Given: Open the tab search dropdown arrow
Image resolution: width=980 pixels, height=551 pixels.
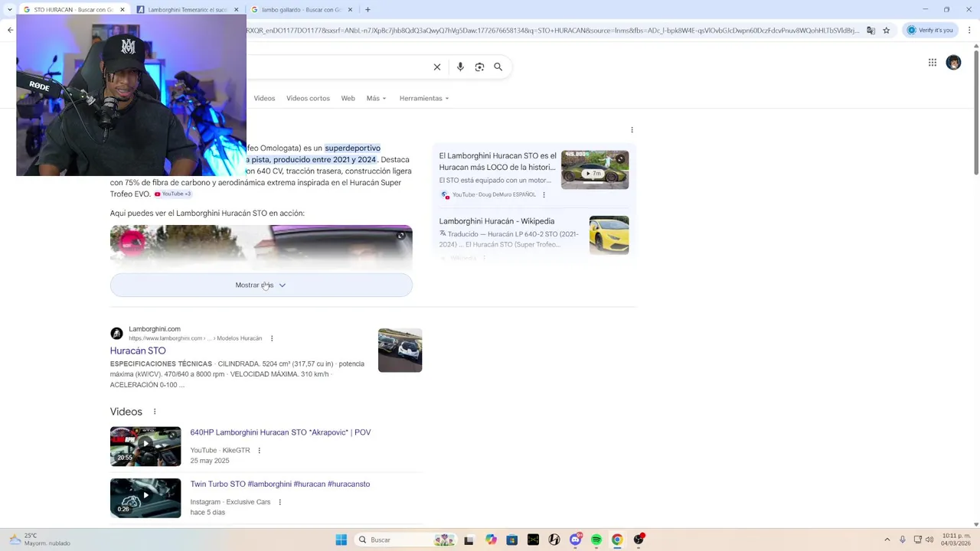Looking at the screenshot, I should click(x=10, y=10).
